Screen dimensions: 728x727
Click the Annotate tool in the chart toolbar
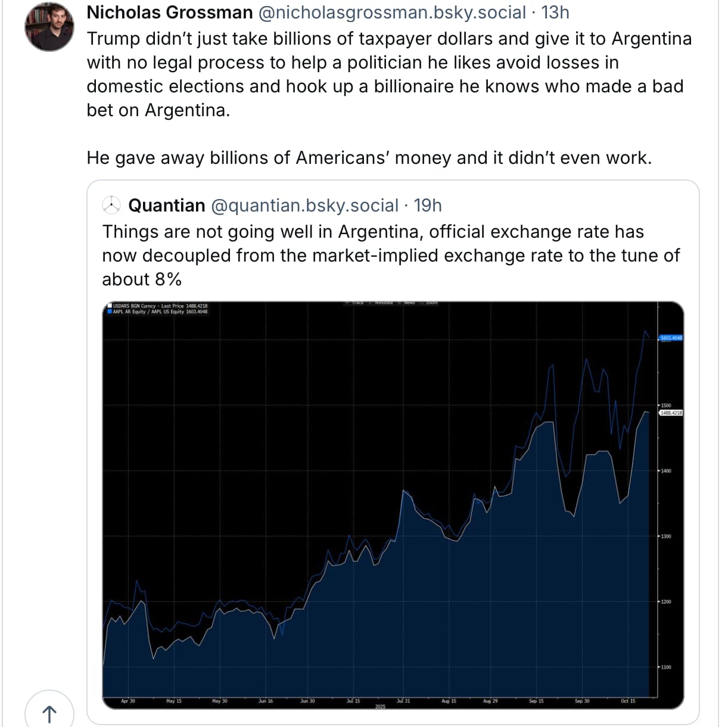pos(384,303)
